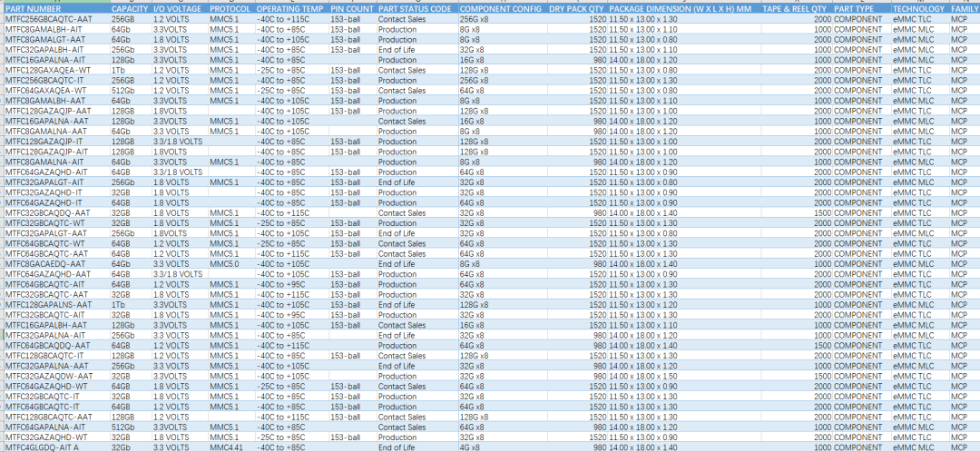Select the PART NUMBER header cell
Viewport: 980px width, 452px height.
pos(56,9)
